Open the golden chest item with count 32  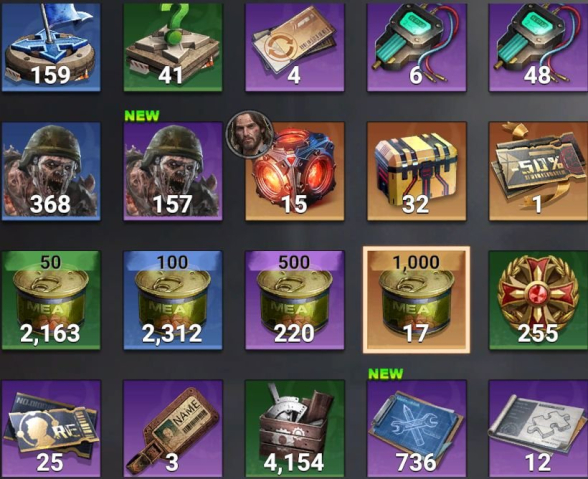click(x=417, y=171)
